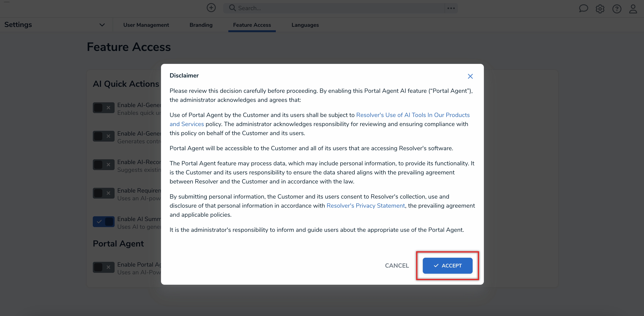Click the blue ACCEPT button

point(448,265)
